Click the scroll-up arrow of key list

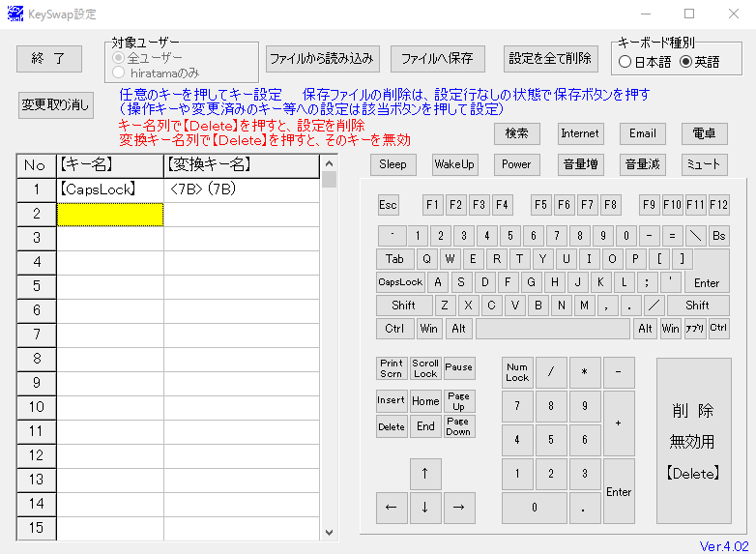pos(330,164)
